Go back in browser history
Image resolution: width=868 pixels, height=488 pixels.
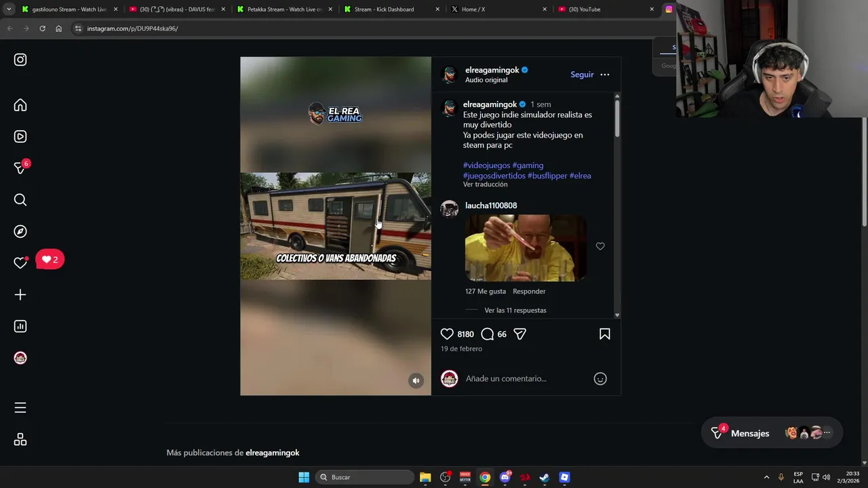point(9,28)
